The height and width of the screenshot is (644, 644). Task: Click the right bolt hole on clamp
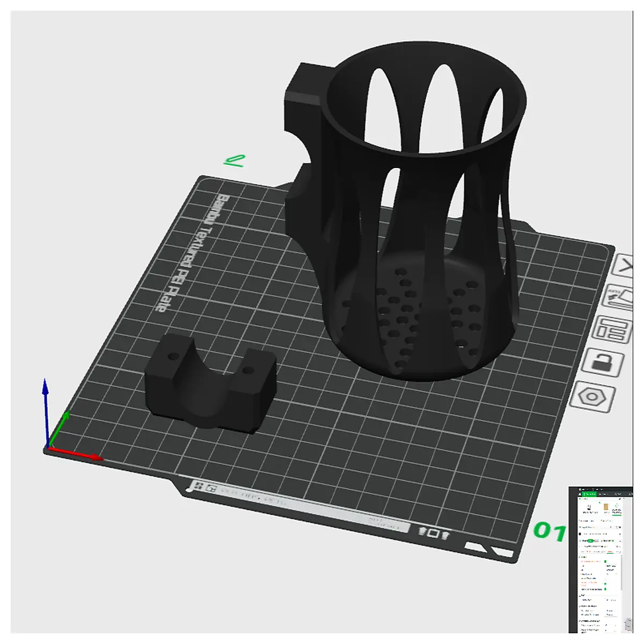point(247,370)
